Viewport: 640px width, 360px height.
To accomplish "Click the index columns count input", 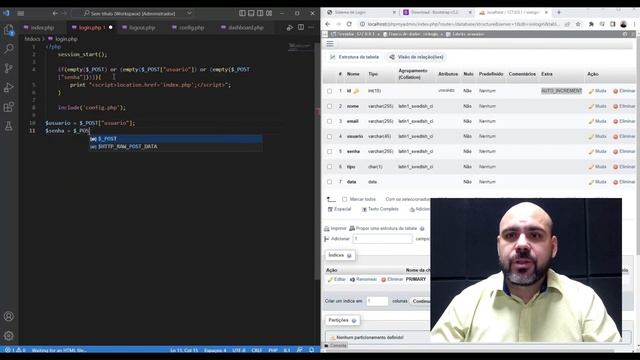I will point(377,301).
